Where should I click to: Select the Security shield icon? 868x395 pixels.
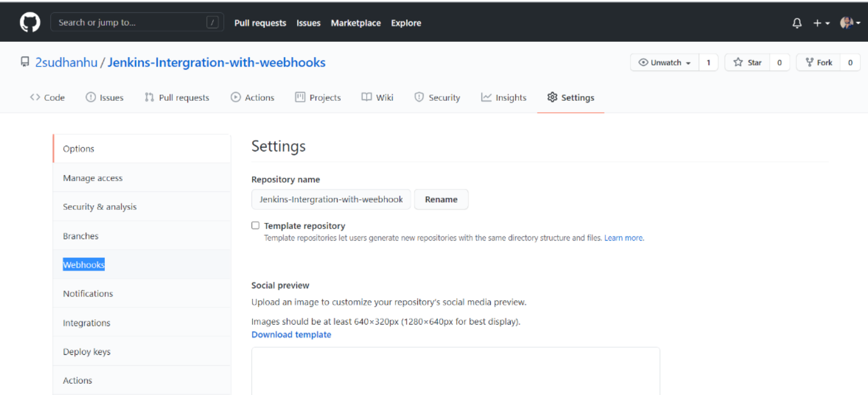click(419, 97)
